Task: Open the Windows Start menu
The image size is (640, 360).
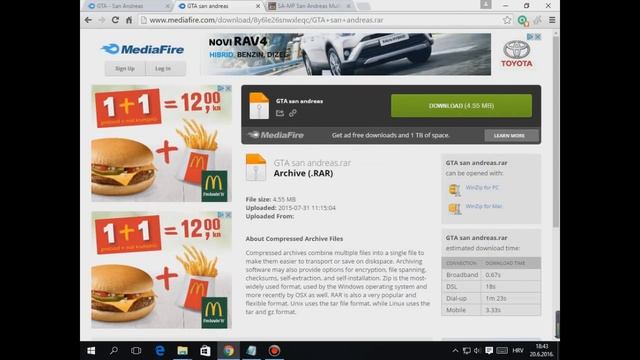Action: coord(91,351)
